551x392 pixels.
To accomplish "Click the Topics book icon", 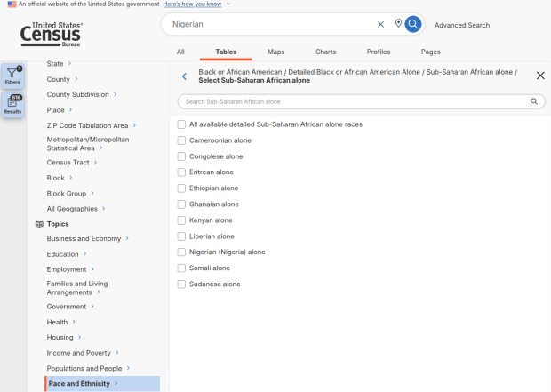I will pyautogui.click(x=39, y=224).
